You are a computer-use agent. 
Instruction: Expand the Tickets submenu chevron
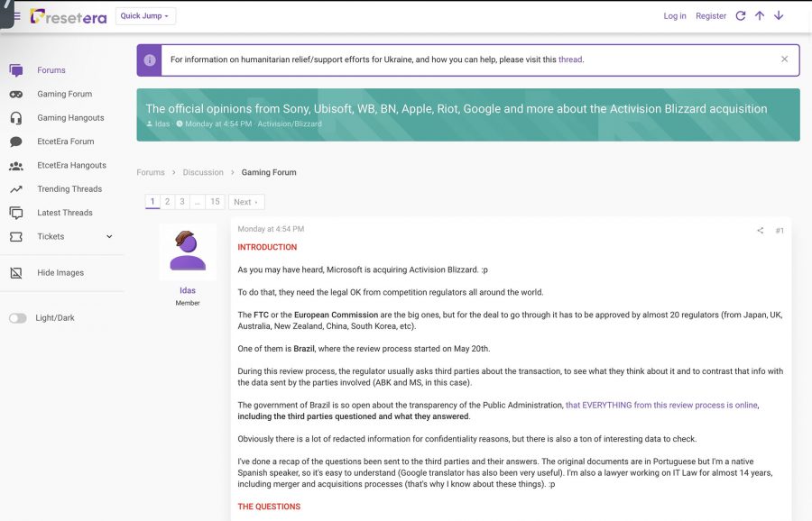point(109,237)
